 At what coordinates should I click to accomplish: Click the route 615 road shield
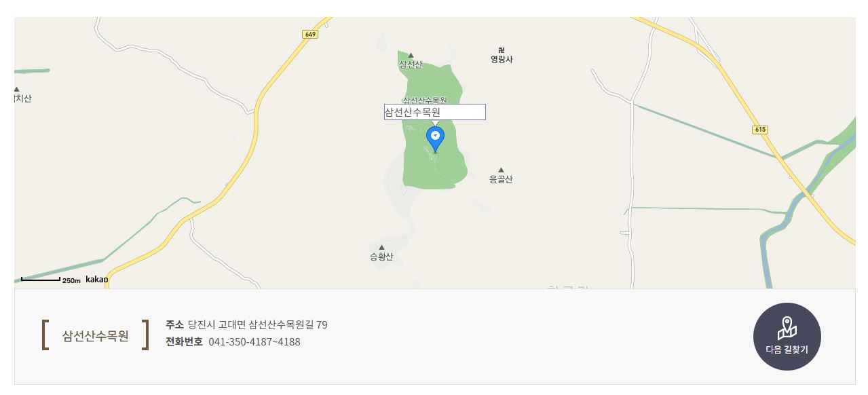(760, 130)
